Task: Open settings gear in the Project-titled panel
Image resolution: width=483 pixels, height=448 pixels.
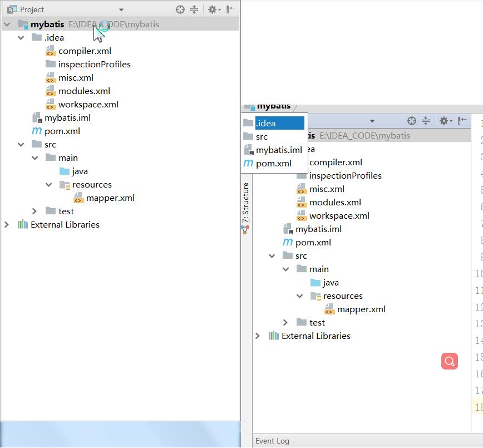Action: tap(214, 9)
